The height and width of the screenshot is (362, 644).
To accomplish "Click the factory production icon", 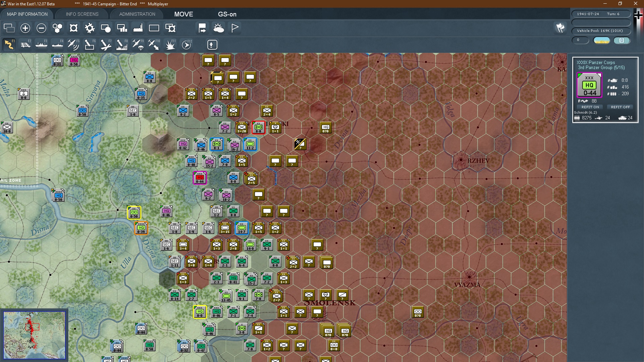I will coord(138,28).
